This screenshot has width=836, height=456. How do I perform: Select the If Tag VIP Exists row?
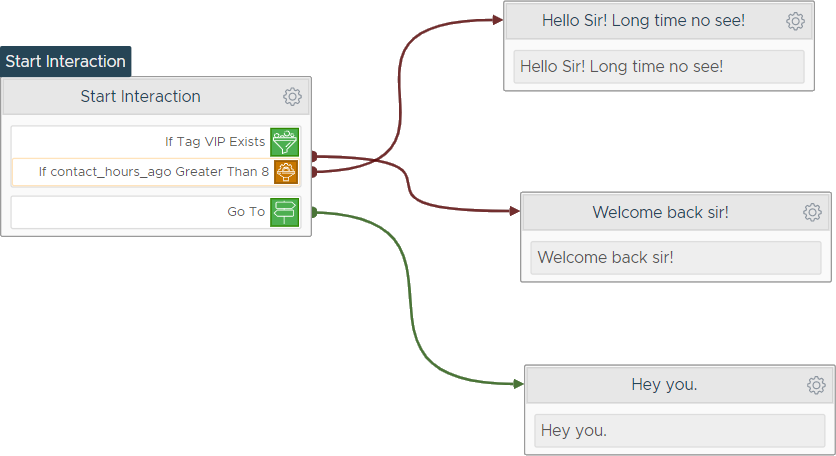[x=156, y=142]
